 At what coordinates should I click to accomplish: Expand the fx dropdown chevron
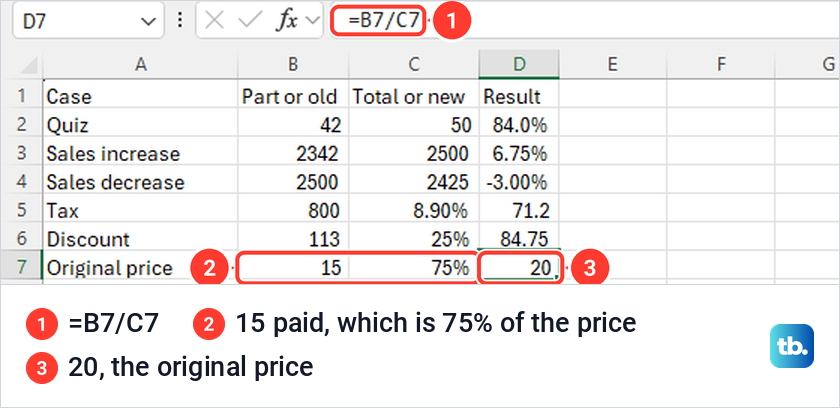311,21
